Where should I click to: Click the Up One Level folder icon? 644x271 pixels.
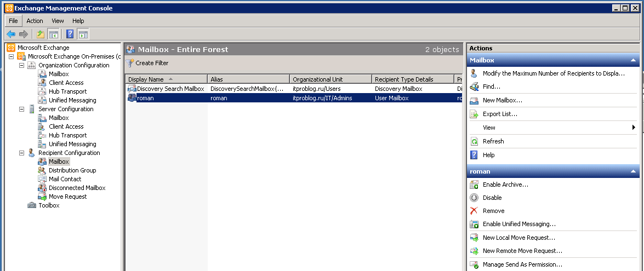[x=40, y=34]
